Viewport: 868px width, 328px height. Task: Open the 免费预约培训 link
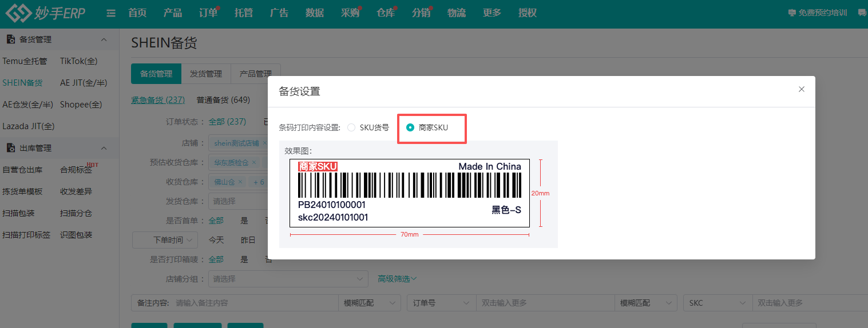(817, 13)
